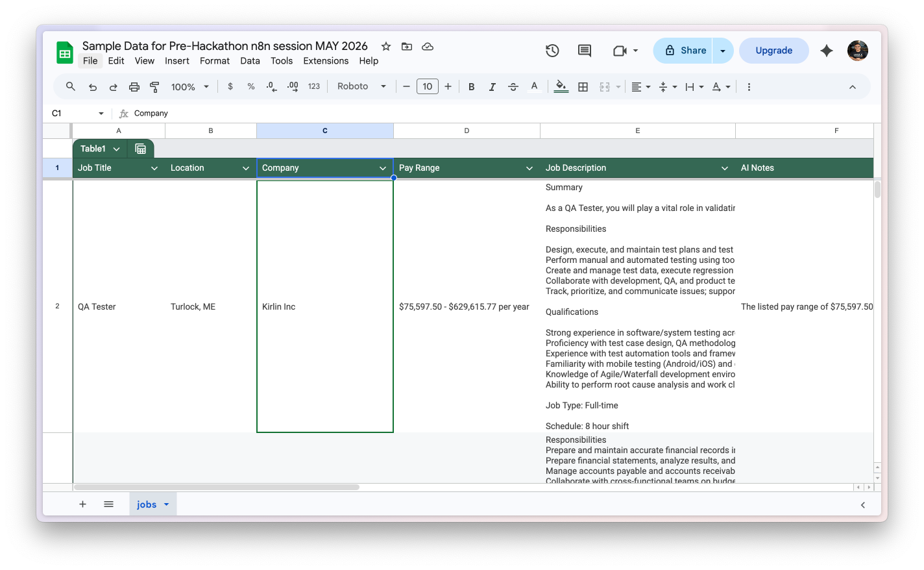Toggle bold formatting
The width and height of the screenshot is (924, 570).
(x=472, y=87)
